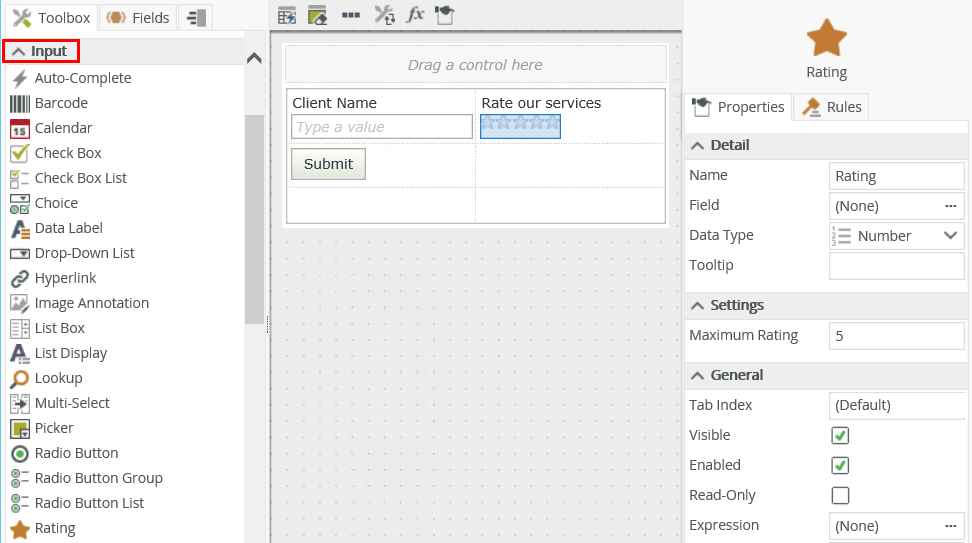The image size is (972, 543).
Task: Toggle the Enabled checkbox
Action: tap(841, 465)
